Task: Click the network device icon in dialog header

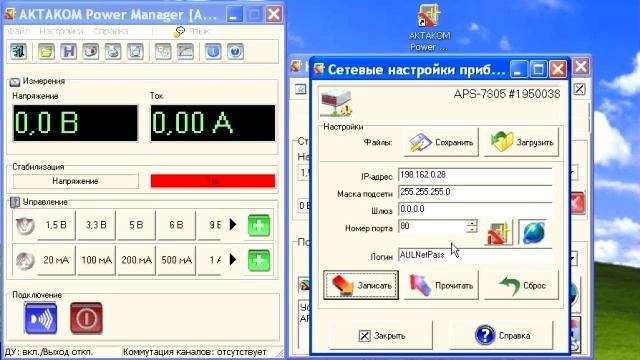Action: (x=336, y=103)
